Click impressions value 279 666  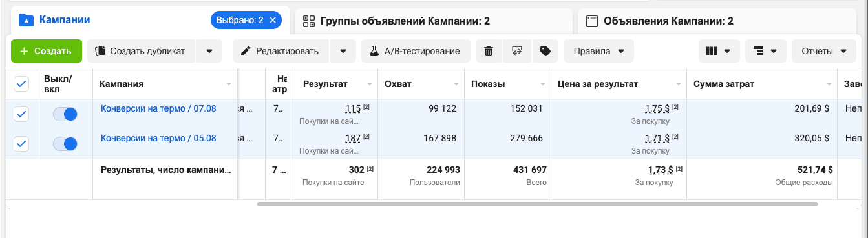pyautogui.click(x=526, y=138)
